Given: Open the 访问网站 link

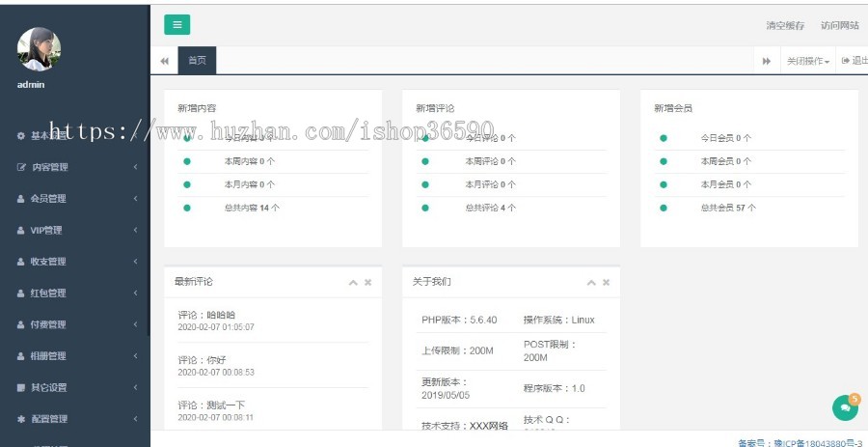Looking at the screenshot, I should [x=839, y=25].
